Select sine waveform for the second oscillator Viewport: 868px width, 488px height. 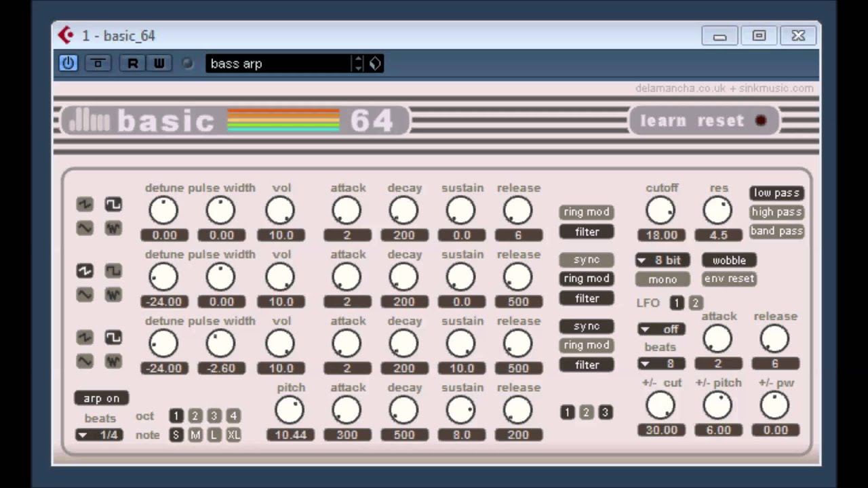(84, 295)
